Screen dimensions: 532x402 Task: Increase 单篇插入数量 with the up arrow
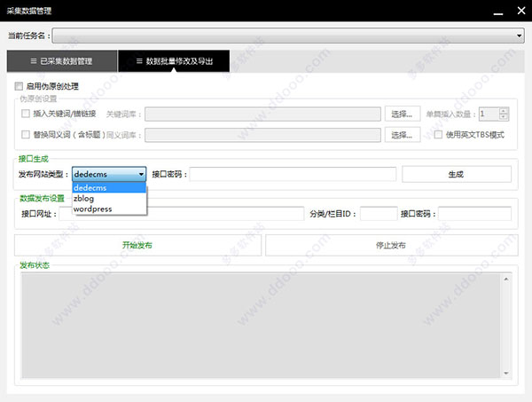pos(504,111)
